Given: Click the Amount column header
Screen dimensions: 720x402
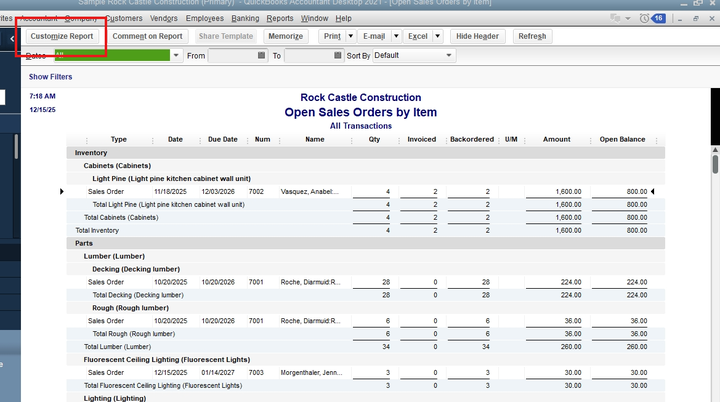Looking at the screenshot, I should point(557,139).
